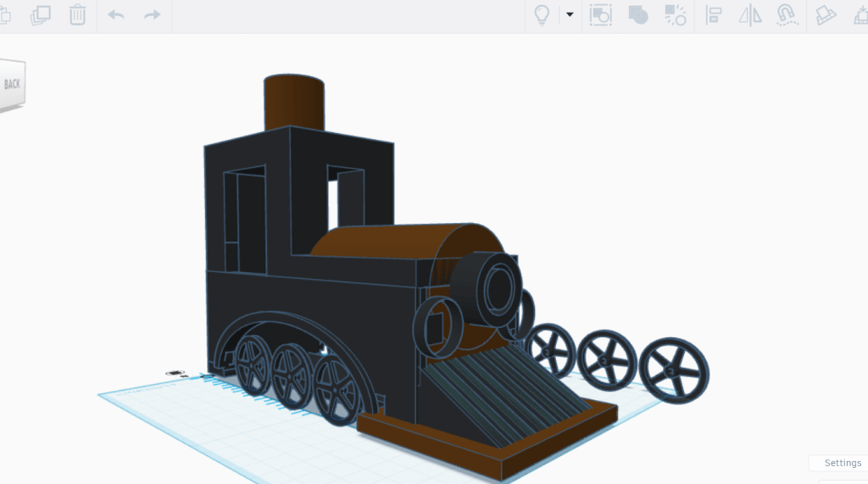Toggle the Cruise magnet tool
This screenshot has width=868, height=484.
pos(787,14)
